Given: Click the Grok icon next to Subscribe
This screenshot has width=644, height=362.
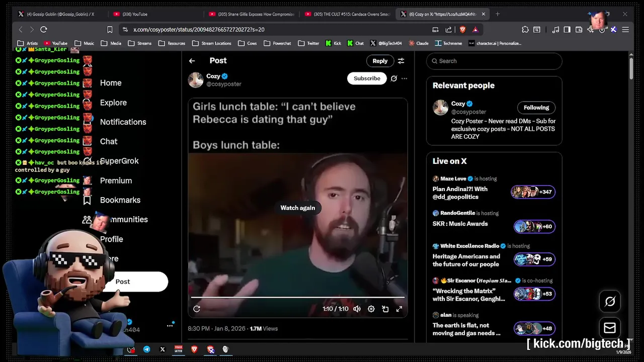Looking at the screenshot, I should [394, 78].
